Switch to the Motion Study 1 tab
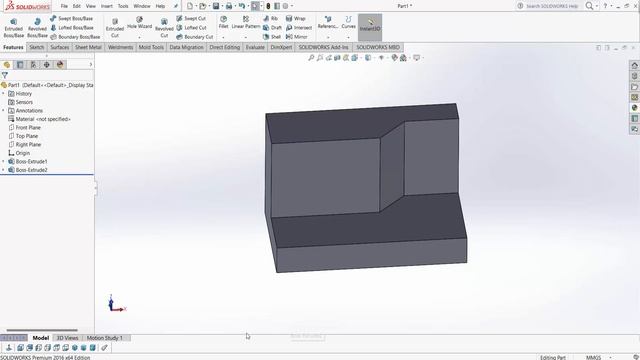This screenshot has height=360, width=640. (x=104, y=338)
